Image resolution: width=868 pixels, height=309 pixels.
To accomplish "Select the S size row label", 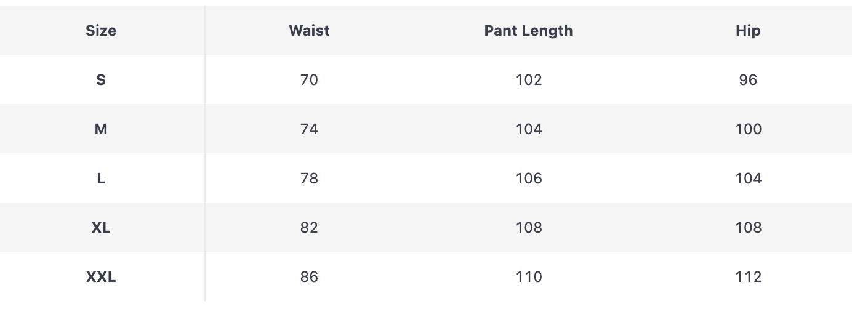I will coord(101,80).
